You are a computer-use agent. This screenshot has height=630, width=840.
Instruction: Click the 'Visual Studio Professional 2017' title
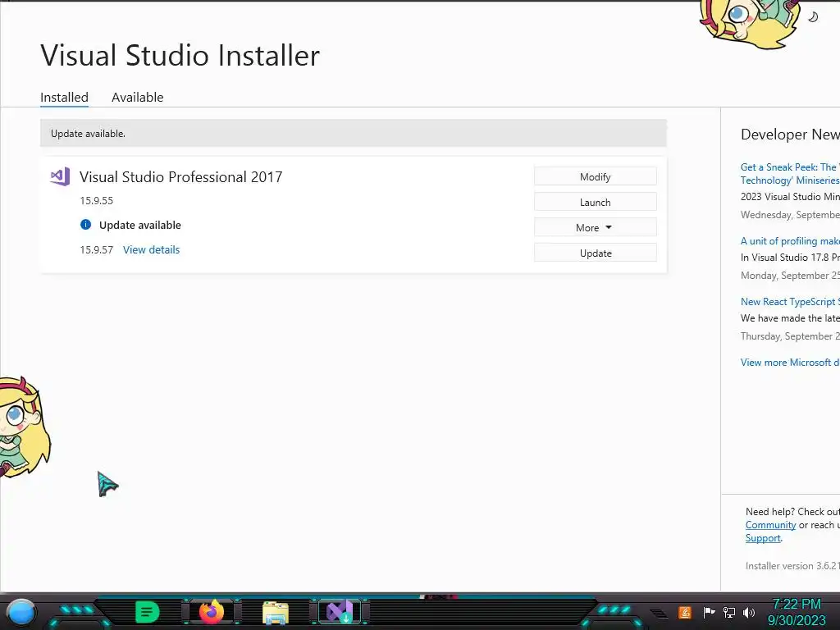[181, 177]
